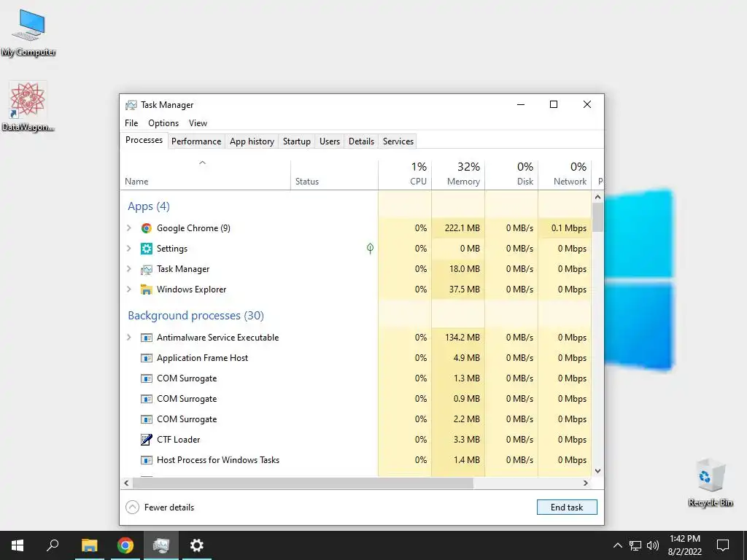Screen dimensions: 747x560
Task: Switch to the Performance tab
Action: pos(196,141)
